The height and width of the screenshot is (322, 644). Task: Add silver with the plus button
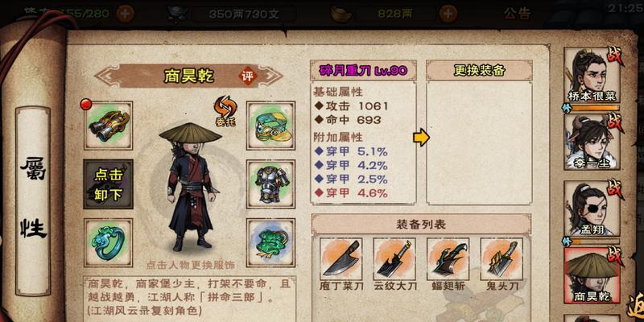125,14
